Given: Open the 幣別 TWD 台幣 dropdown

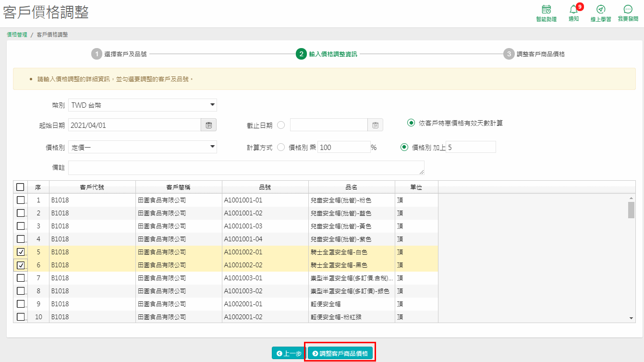Looking at the screenshot, I should tap(143, 105).
